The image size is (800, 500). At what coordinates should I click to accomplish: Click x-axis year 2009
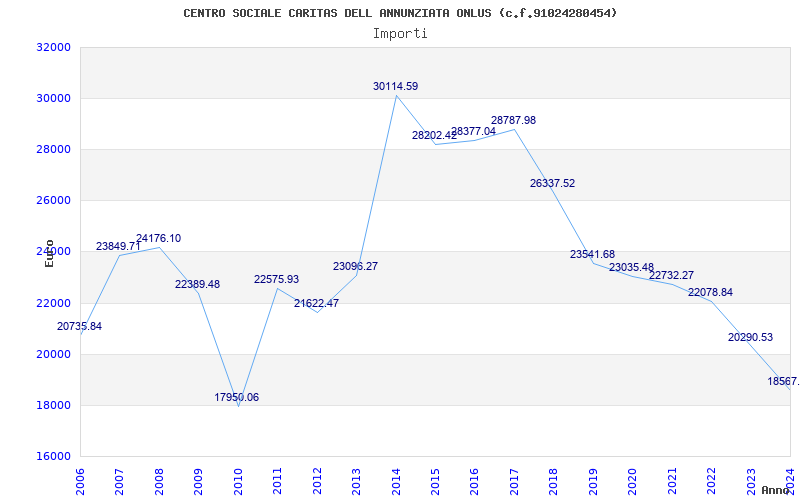pyautogui.click(x=198, y=481)
